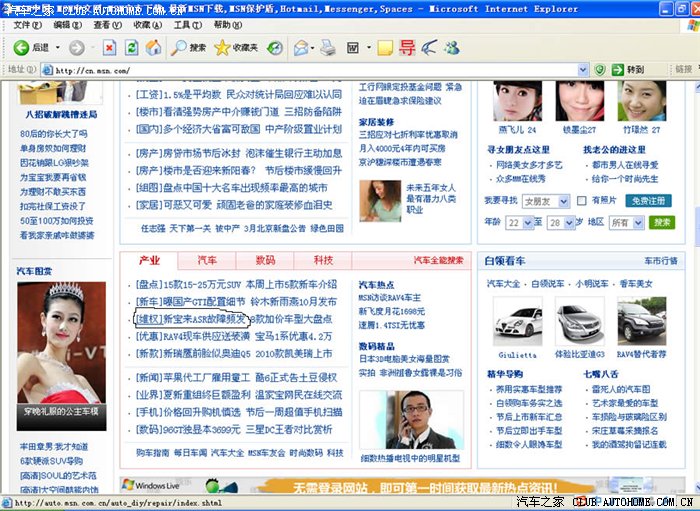
Task: Click the Messenger icon in toolbar
Action: click(452, 47)
